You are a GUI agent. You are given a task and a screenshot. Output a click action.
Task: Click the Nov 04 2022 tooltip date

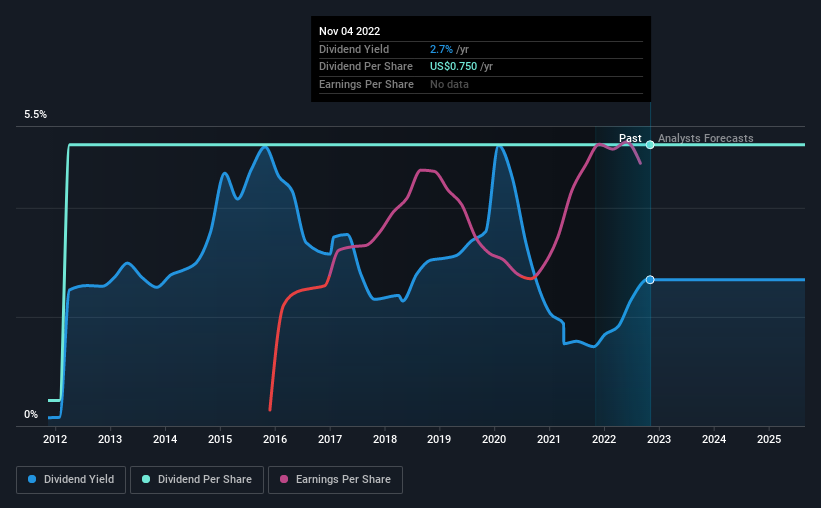point(349,32)
